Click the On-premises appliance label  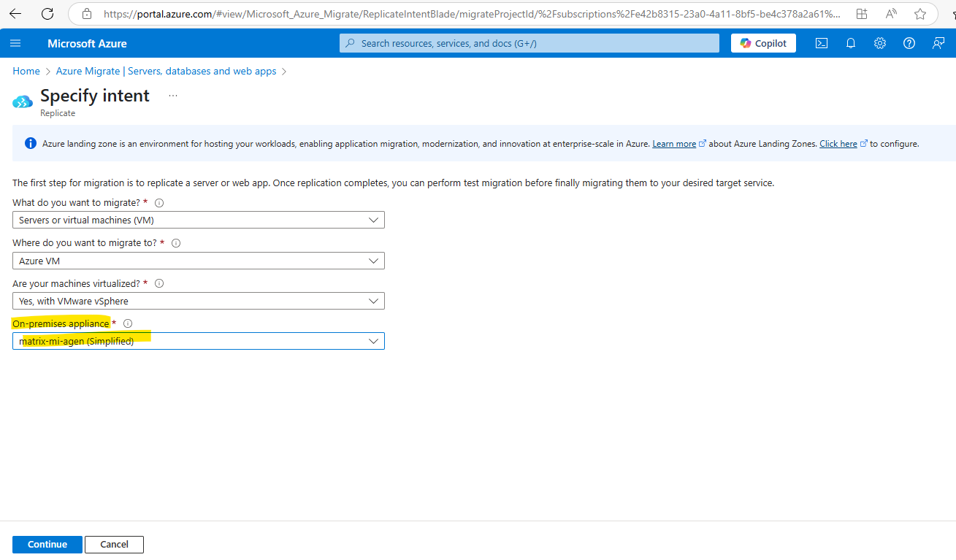tap(61, 323)
